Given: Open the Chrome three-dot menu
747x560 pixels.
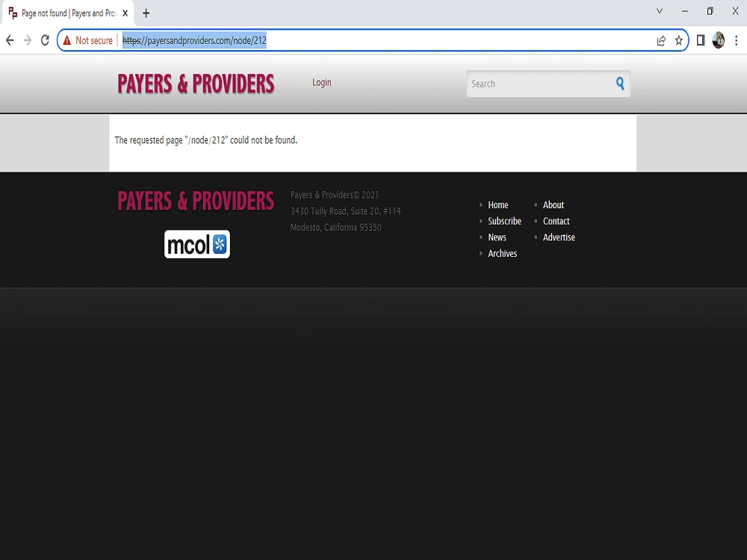Looking at the screenshot, I should click(x=737, y=40).
